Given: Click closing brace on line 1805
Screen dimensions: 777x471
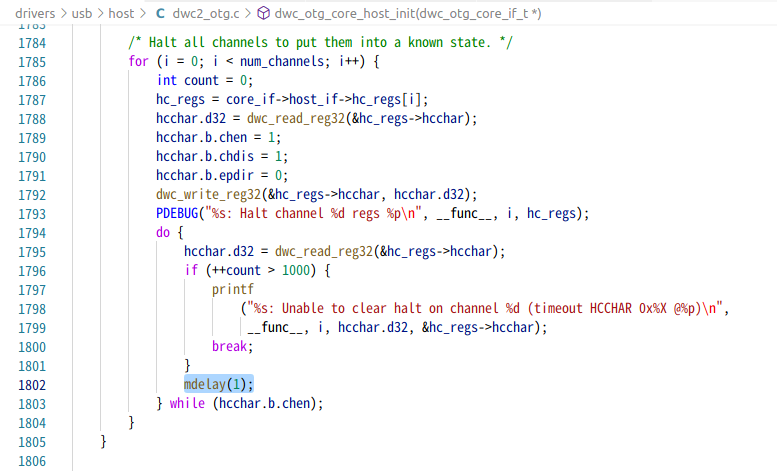Looking at the screenshot, I should click(x=103, y=441).
